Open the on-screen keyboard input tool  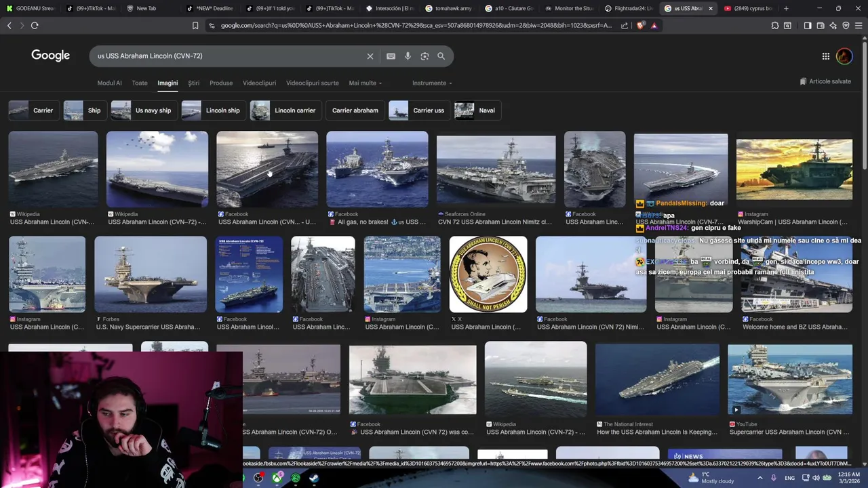click(x=391, y=56)
